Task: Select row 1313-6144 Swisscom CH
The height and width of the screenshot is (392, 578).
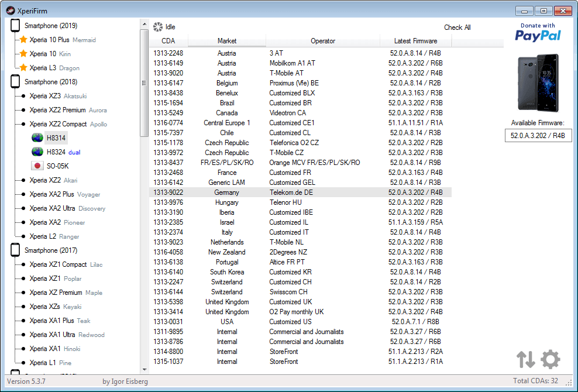Action: point(301,292)
